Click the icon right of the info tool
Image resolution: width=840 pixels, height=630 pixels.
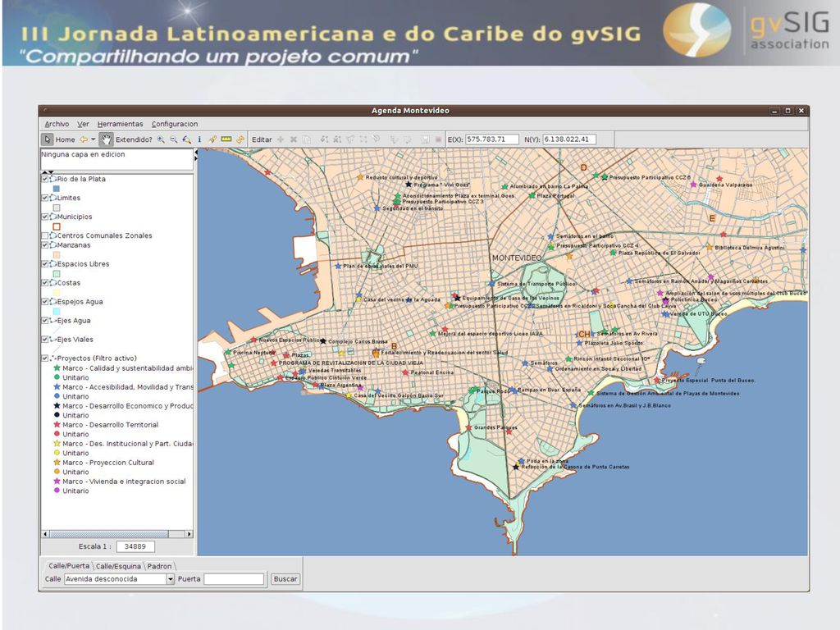[212, 139]
